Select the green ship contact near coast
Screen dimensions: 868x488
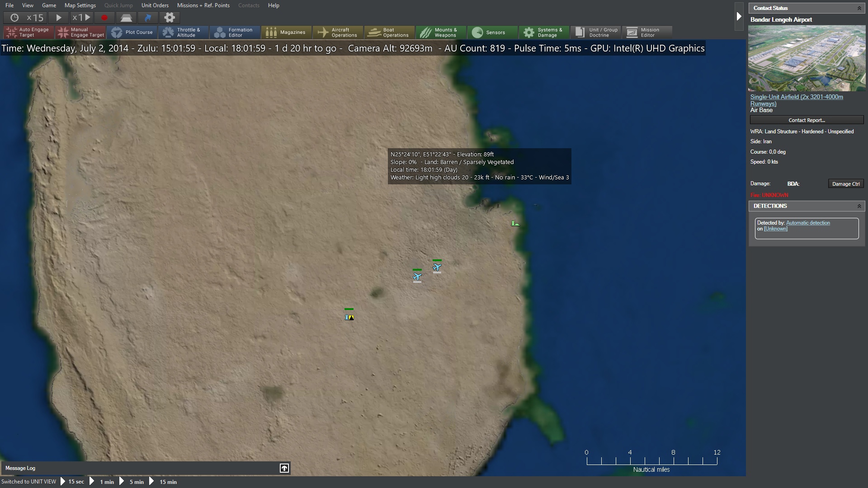[x=515, y=223]
